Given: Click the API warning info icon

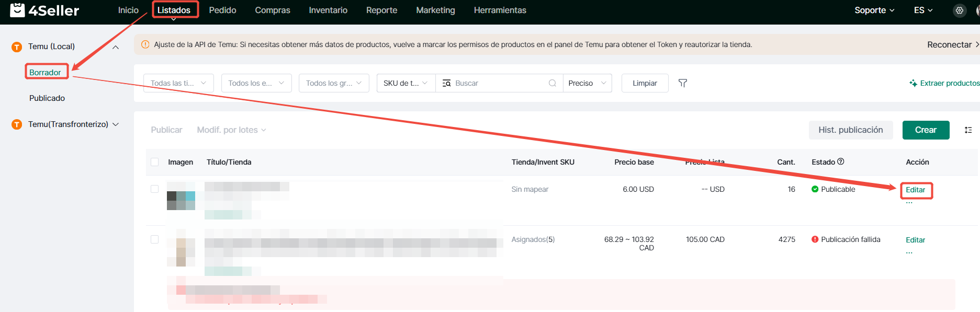Looking at the screenshot, I should coord(145,44).
